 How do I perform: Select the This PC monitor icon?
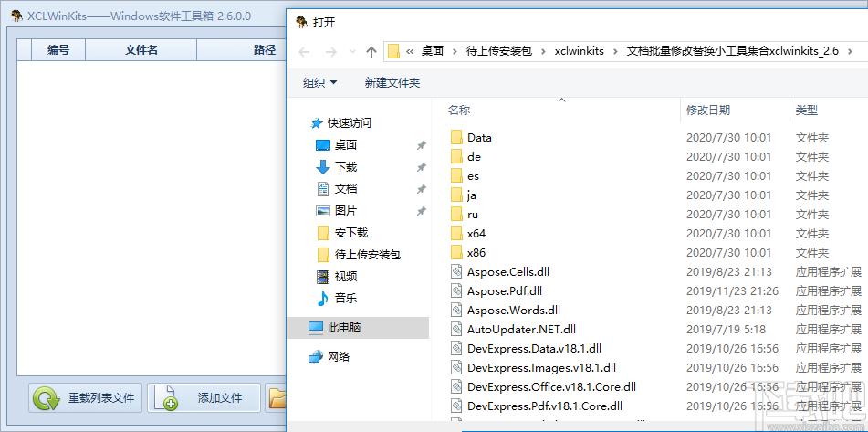[315, 328]
